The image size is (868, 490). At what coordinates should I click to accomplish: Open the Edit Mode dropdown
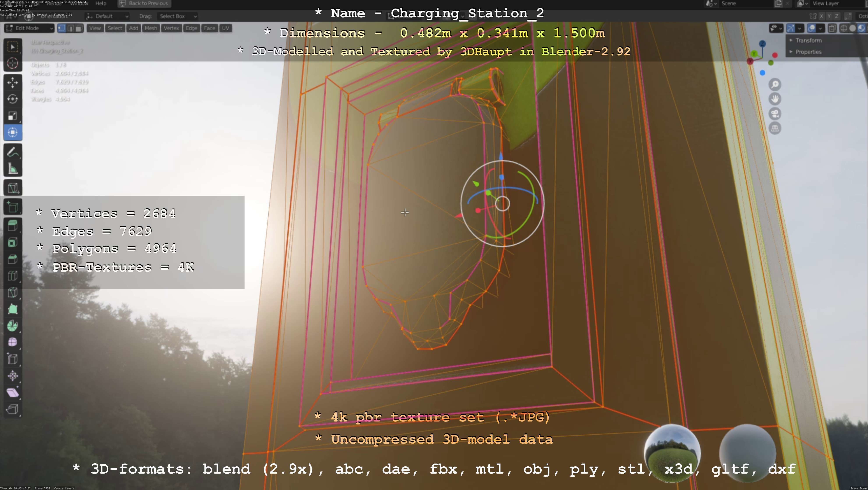(29, 28)
